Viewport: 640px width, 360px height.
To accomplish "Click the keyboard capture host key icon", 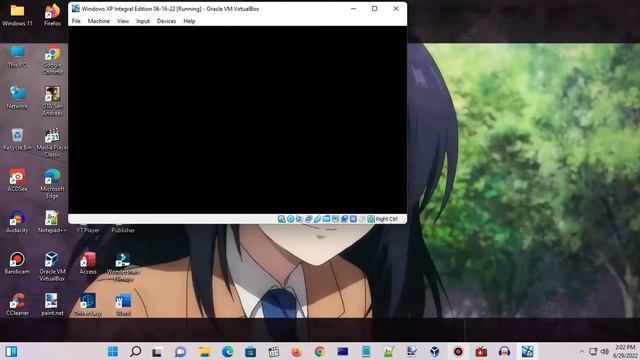I will click(x=371, y=219).
